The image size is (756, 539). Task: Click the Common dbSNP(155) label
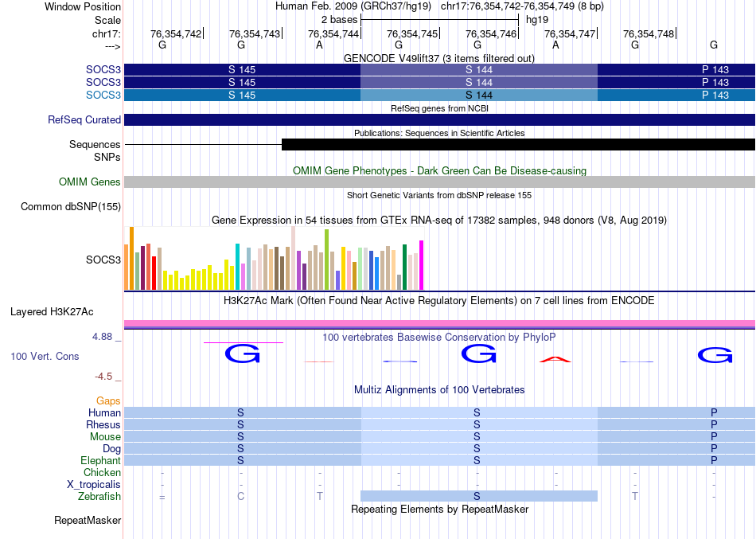point(70,206)
